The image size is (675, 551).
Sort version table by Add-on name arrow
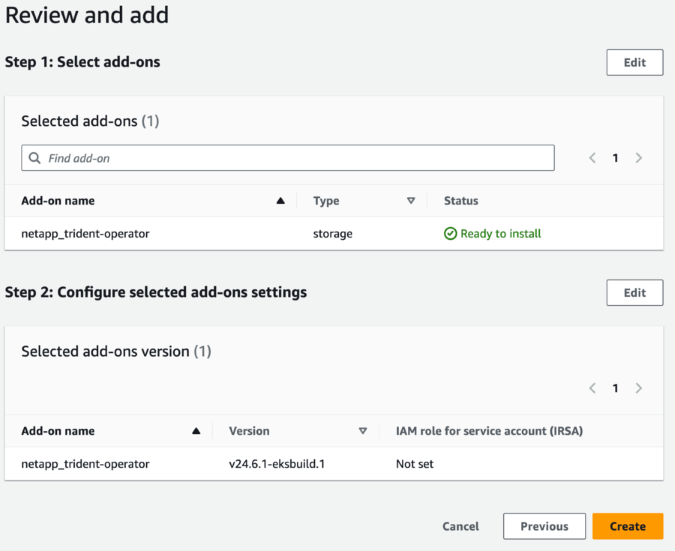[x=196, y=431]
